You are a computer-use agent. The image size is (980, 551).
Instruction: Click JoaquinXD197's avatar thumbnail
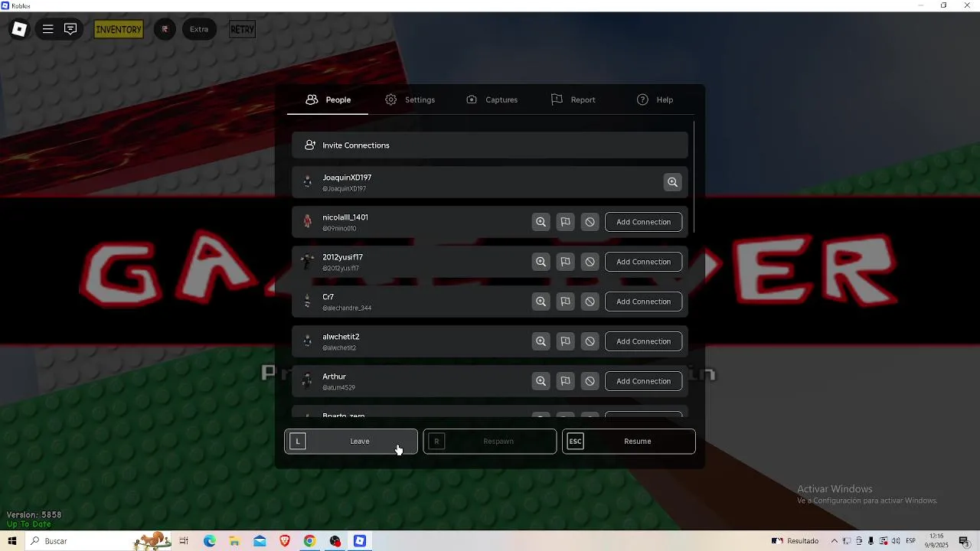click(307, 182)
